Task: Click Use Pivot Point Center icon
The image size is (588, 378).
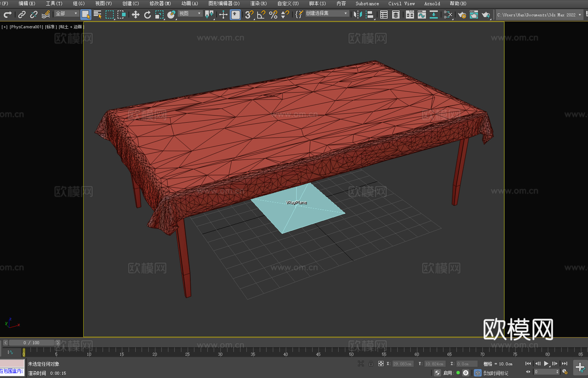Action: coord(209,14)
